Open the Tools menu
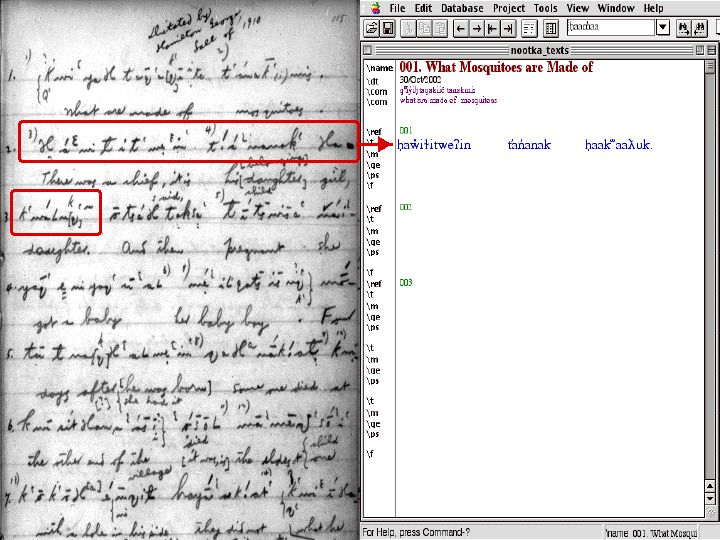 tap(545, 8)
